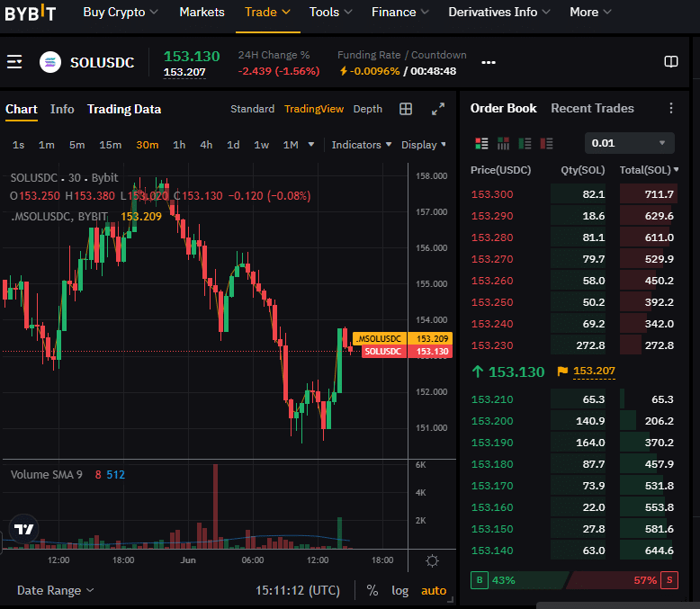Select bid price 153.210 row
Image resolution: width=700 pixels, height=609 pixels.
pyautogui.click(x=574, y=399)
